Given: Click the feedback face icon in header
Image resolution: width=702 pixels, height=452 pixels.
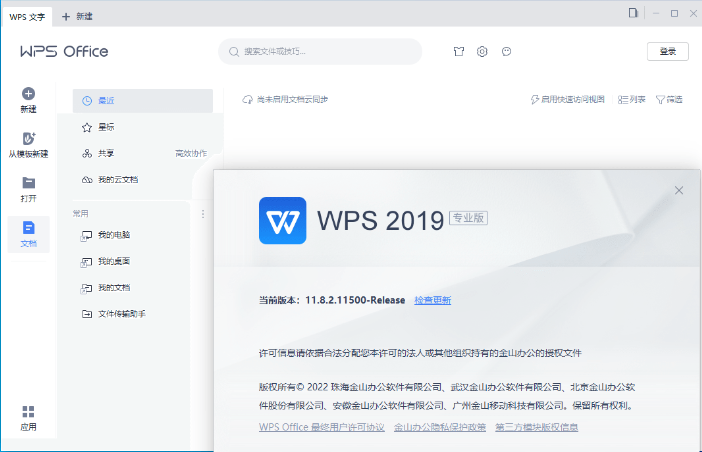Looking at the screenshot, I should pyautogui.click(x=507, y=51).
